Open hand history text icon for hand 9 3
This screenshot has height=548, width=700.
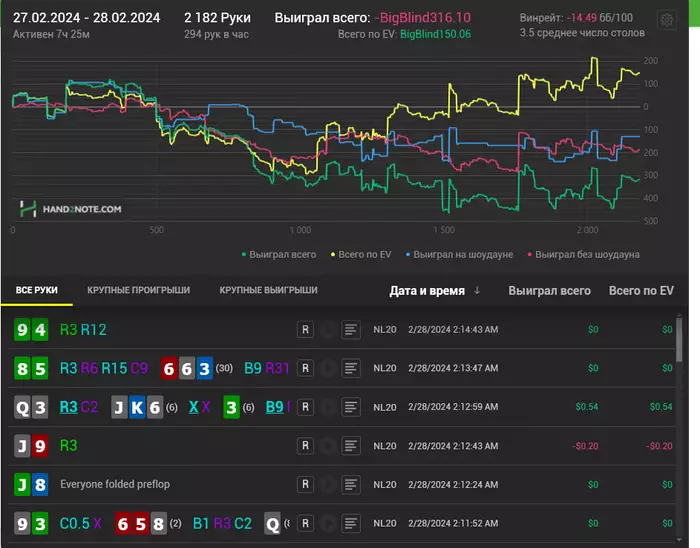pyautogui.click(x=350, y=524)
